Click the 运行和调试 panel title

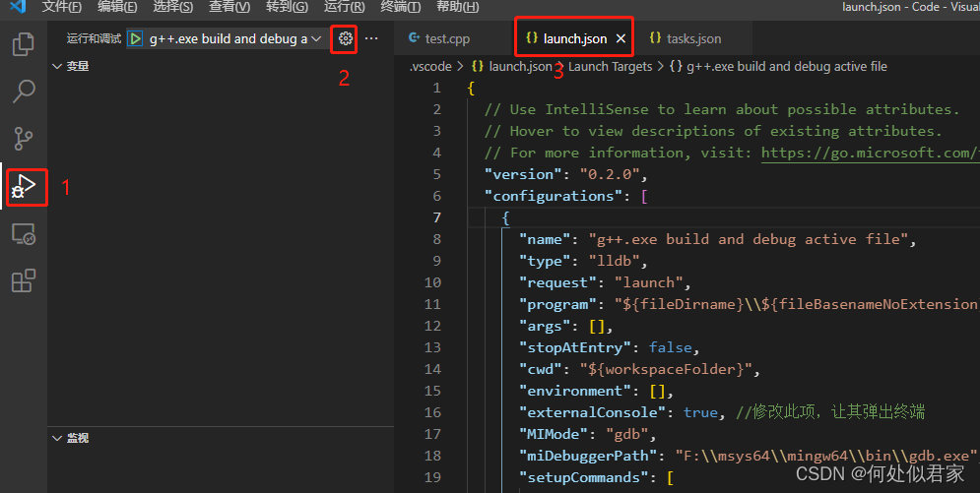[x=94, y=38]
